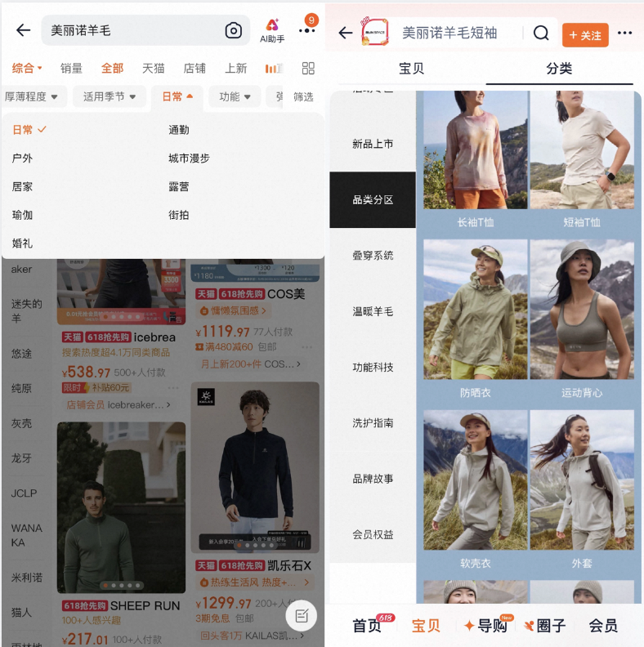Viewport: 644px width, 647px height.
Task: Click the store search field 美丽诺羊毛短袖
Action: pyautogui.click(x=449, y=33)
